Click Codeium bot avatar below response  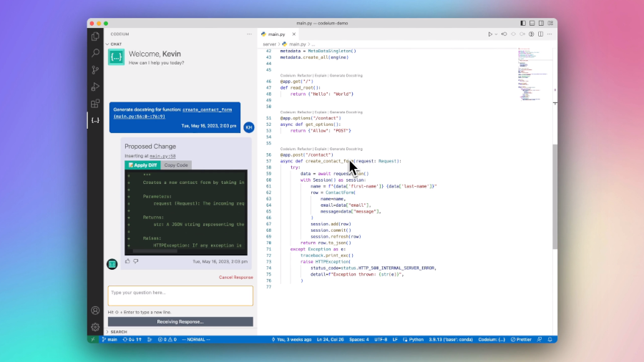click(x=112, y=264)
